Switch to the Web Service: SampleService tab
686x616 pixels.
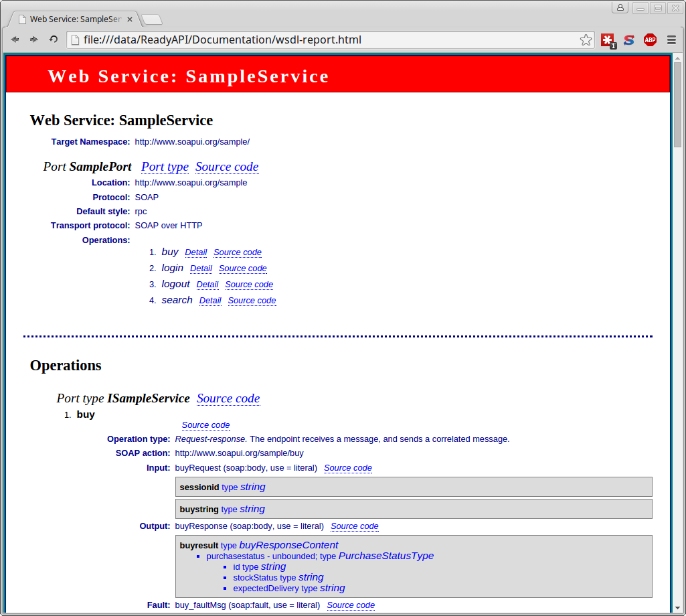pyautogui.click(x=72, y=19)
